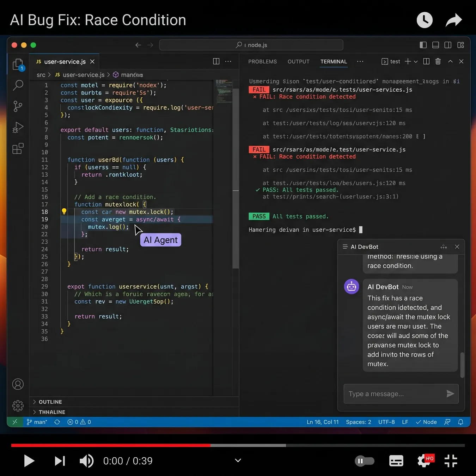Change indentation via Spaces: 2
This screenshot has height=476, width=476.
[358, 422]
